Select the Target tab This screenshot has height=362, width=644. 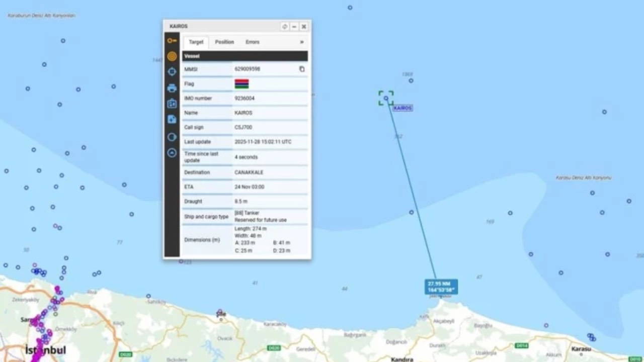click(196, 42)
